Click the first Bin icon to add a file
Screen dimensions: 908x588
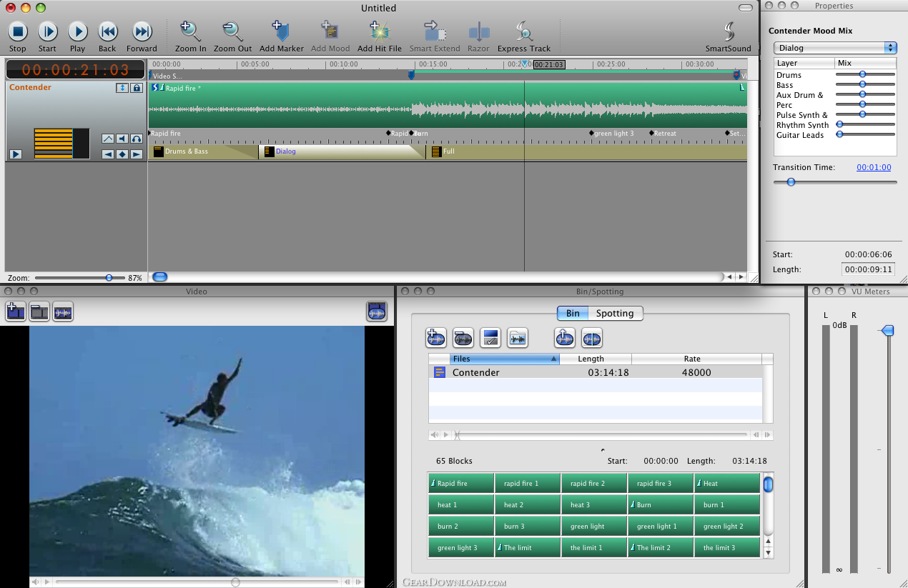pyautogui.click(x=436, y=337)
